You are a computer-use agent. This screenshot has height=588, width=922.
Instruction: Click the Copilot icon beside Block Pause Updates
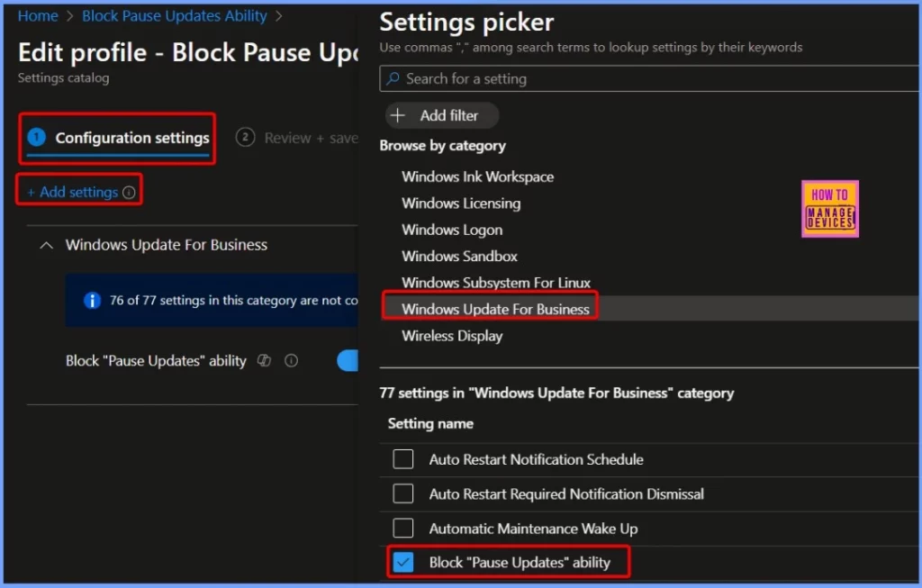264,360
